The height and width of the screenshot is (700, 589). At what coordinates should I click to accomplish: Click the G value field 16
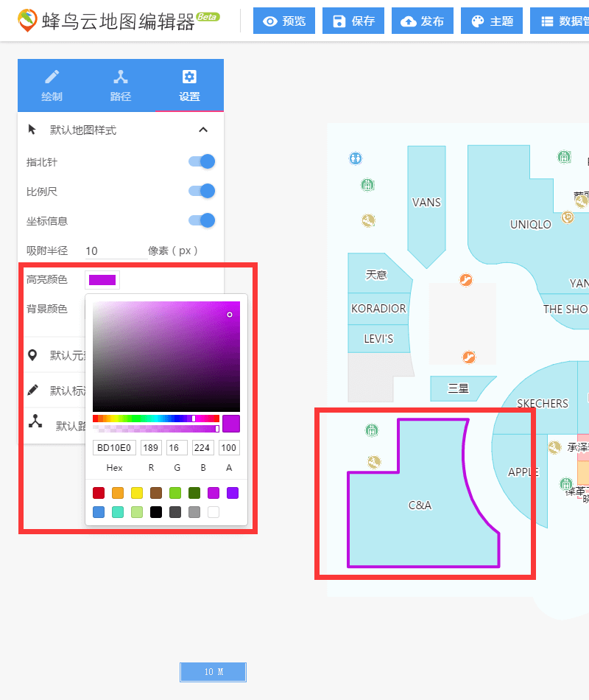click(x=177, y=448)
